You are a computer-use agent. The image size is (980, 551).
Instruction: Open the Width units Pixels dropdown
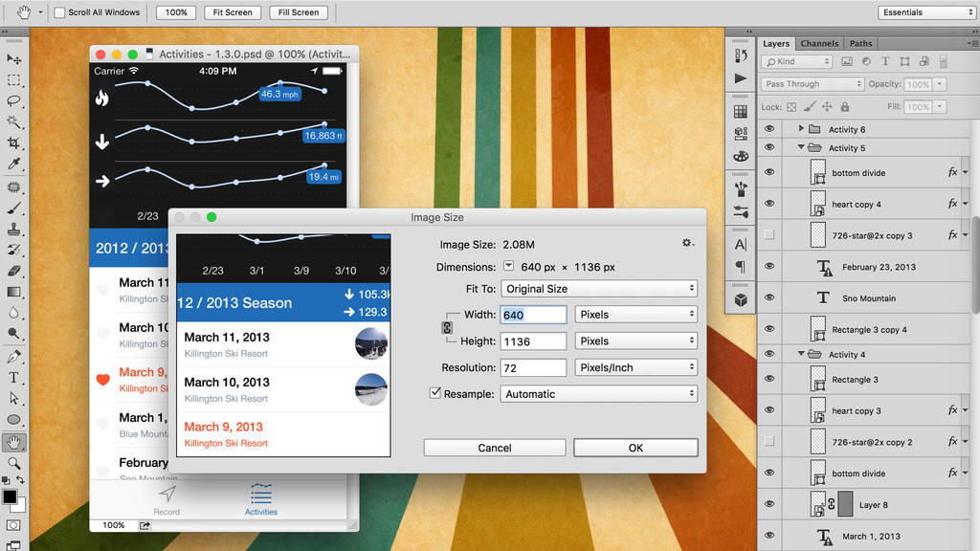(x=635, y=314)
